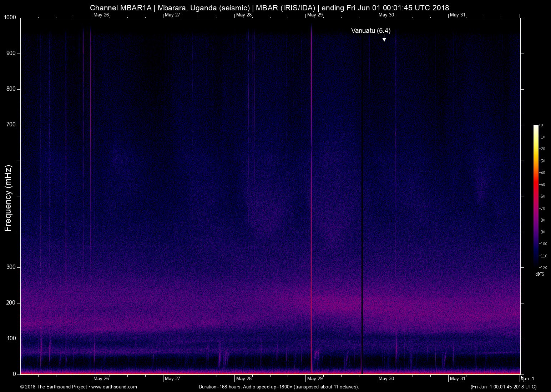Open the www.earthsound.com link in footer
Image resolution: width=551 pixels, height=392 pixels.
pos(114,387)
